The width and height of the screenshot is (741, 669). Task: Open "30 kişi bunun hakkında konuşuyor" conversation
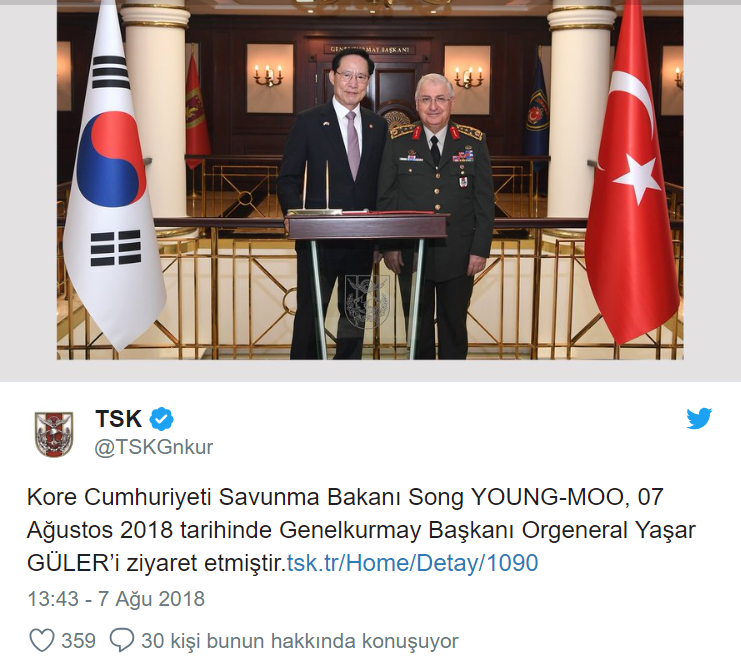click(x=300, y=641)
